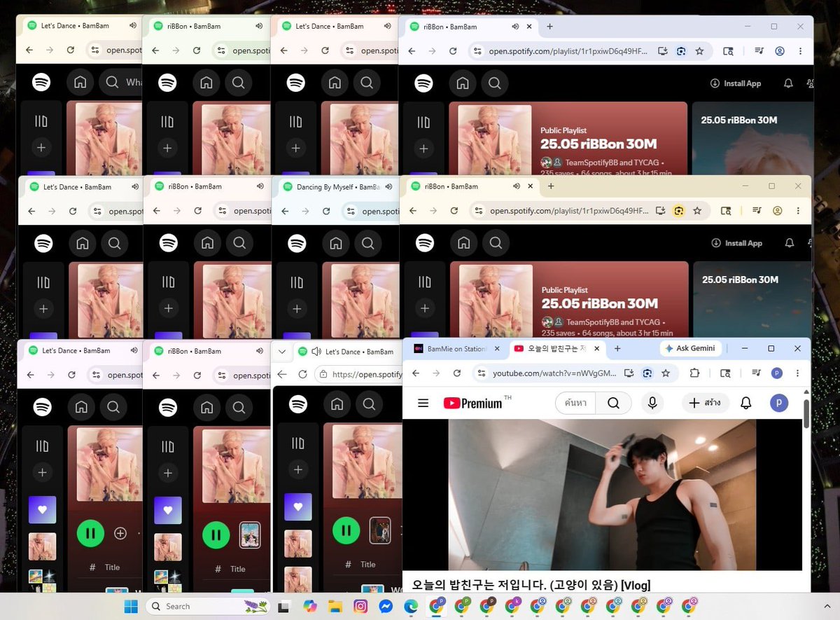This screenshot has height=620, width=840.
Task: Open What's New bell in upper riBBon playlist window
Action: point(788,83)
